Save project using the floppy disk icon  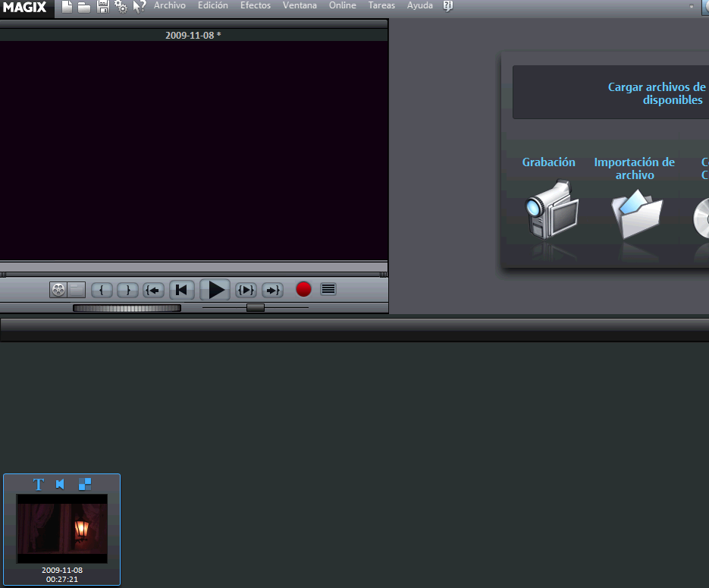[x=102, y=7]
